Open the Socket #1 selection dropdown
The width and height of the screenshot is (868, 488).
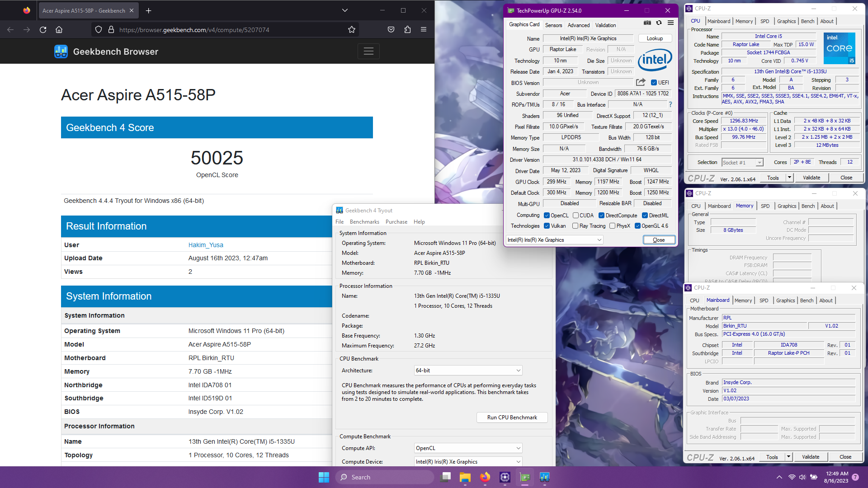742,163
